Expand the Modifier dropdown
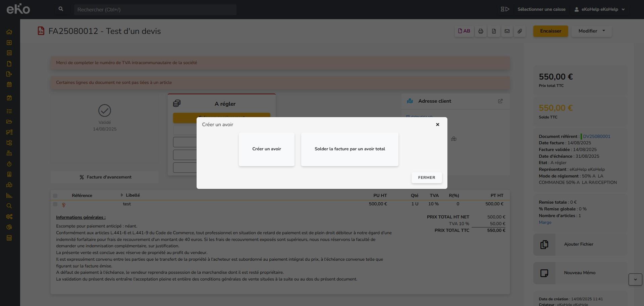This screenshot has height=306, width=644. click(591, 31)
